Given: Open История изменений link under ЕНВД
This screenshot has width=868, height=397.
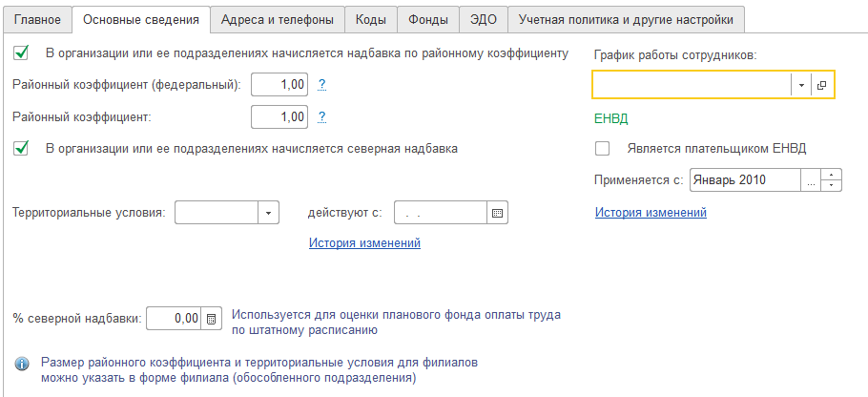Looking at the screenshot, I should (x=651, y=213).
